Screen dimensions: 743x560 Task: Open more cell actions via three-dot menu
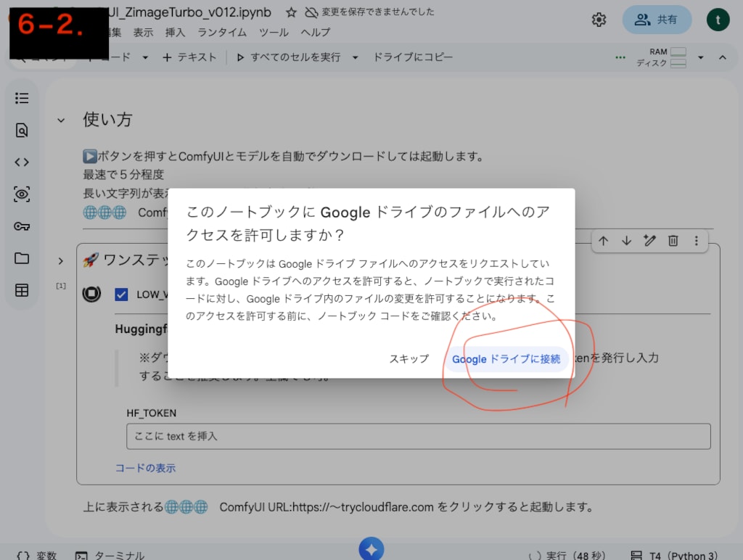tap(695, 241)
